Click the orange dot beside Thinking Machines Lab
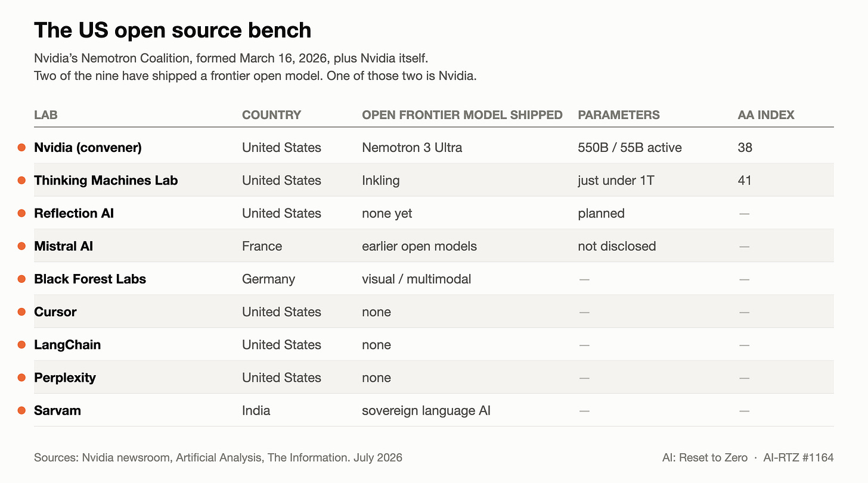868x483 pixels. 21,180
